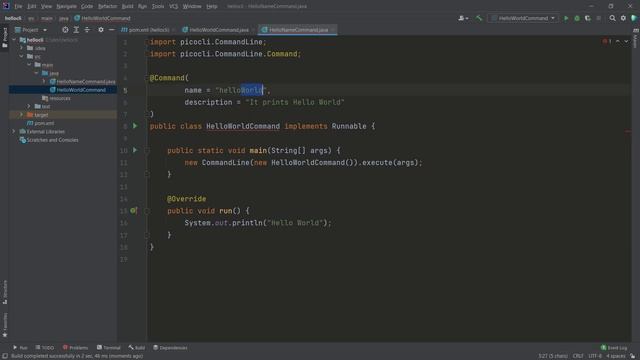Run class from gutter arrow at line 8

(135, 126)
